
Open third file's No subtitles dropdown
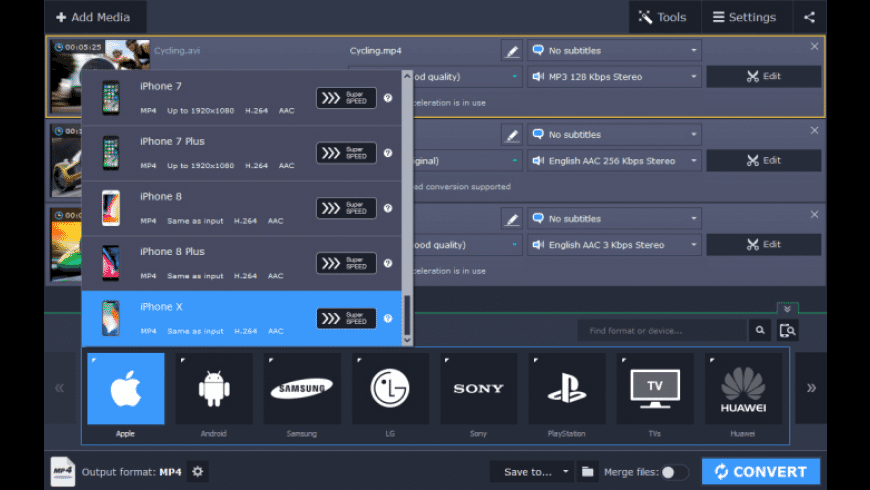pos(614,219)
